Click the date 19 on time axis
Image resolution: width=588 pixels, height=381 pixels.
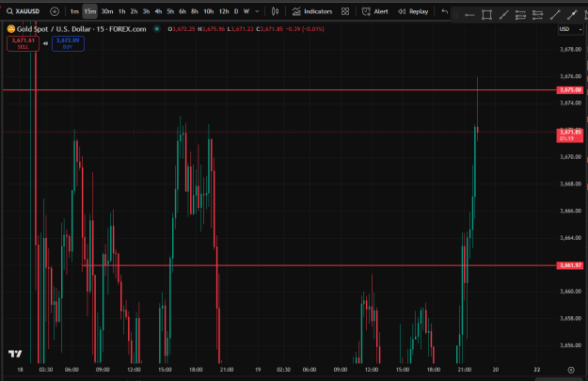[x=258, y=370]
